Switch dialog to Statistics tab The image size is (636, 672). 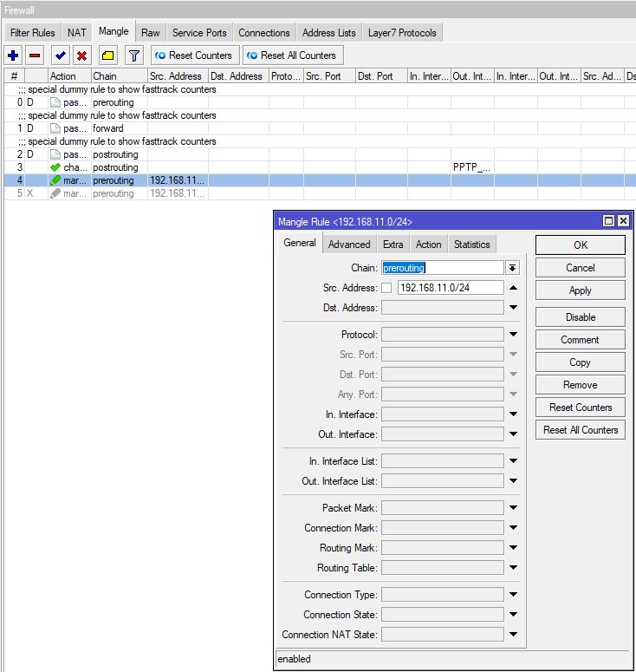click(x=471, y=245)
